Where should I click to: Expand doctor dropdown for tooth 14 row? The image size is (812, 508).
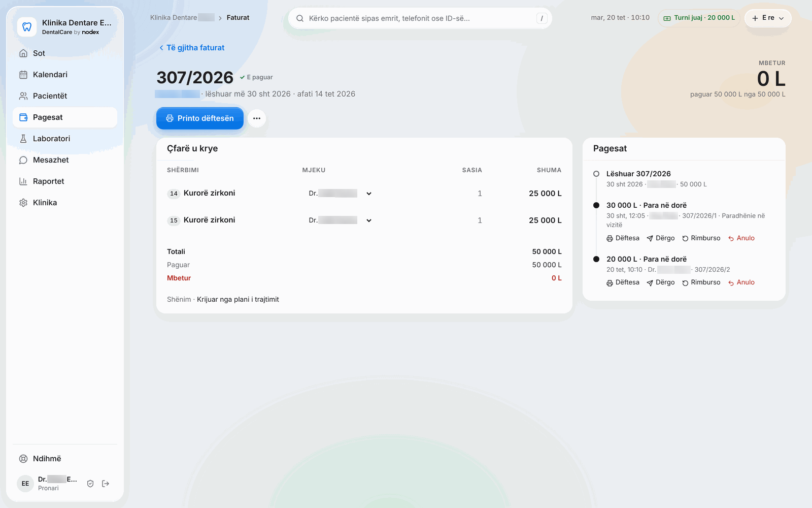point(340,194)
